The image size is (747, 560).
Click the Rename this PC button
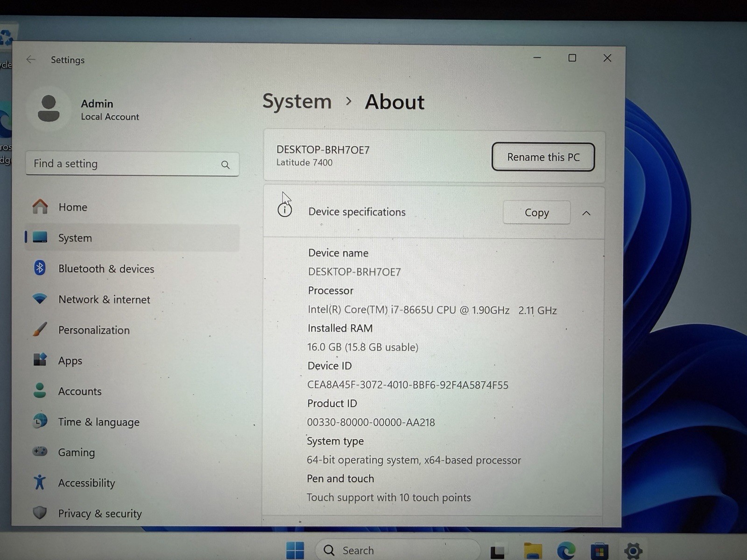point(543,157)
